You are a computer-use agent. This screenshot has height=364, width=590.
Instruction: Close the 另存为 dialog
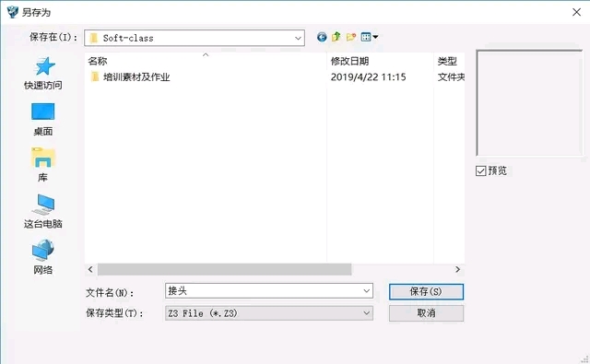[576, 12]
